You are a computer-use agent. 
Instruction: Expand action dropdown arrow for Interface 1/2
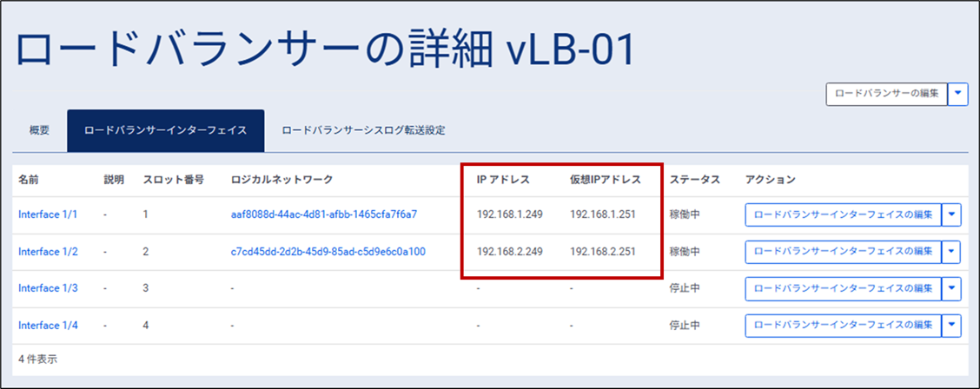pos(952,252)
